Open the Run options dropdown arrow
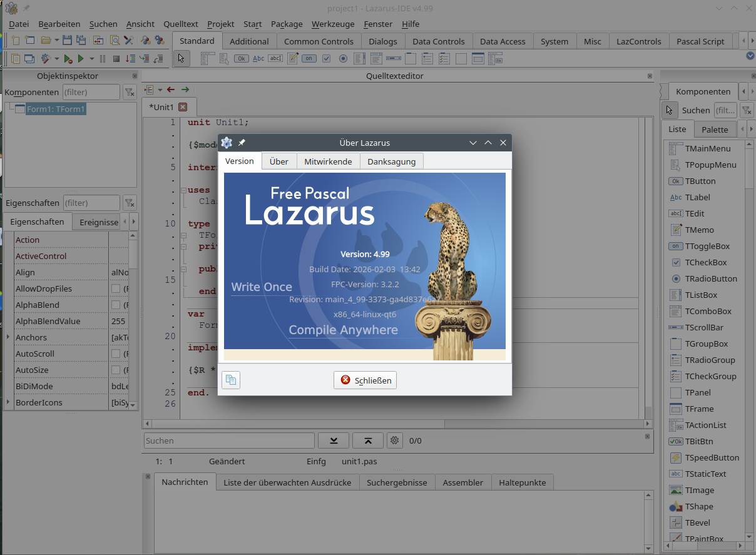 pos(93,58)
